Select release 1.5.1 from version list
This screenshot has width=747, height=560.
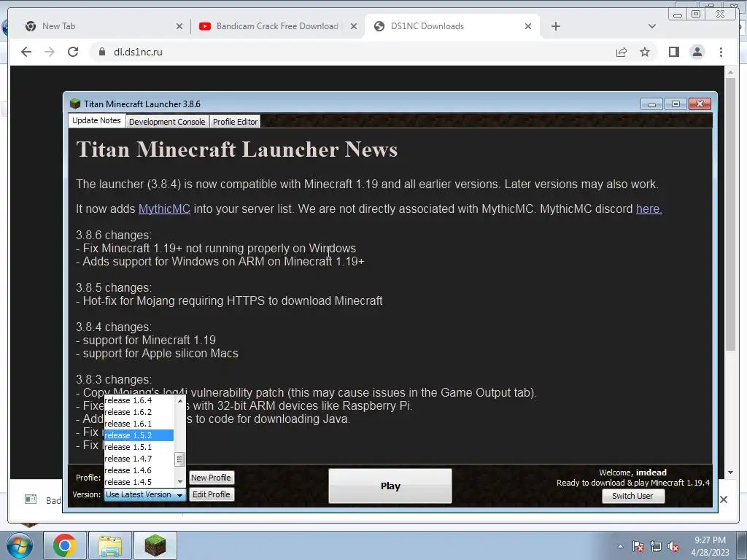(139, 447)
